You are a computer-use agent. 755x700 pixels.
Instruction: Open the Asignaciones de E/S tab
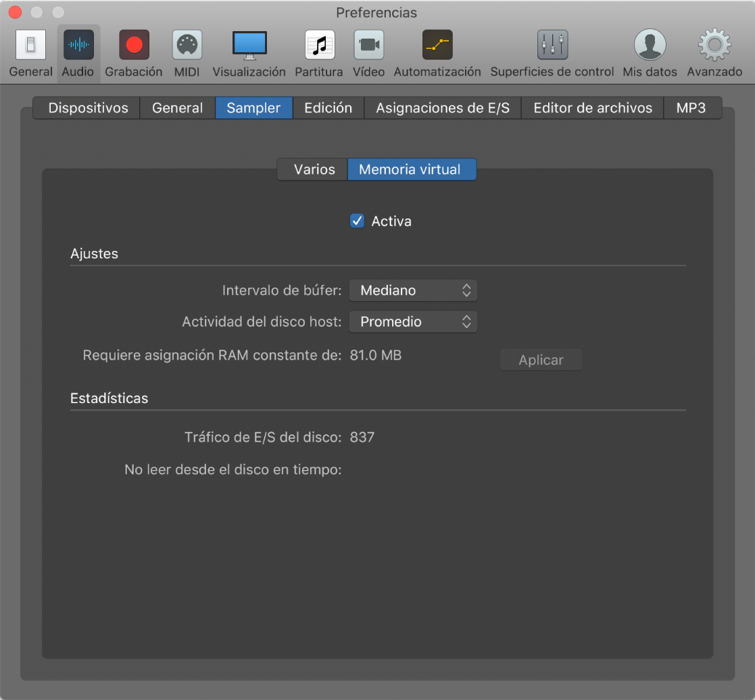click(x=442, y=108)
